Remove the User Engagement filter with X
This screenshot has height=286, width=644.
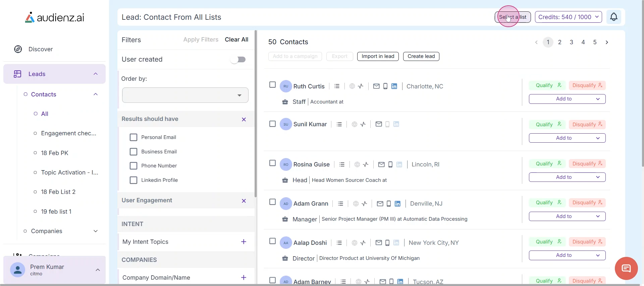244,201
